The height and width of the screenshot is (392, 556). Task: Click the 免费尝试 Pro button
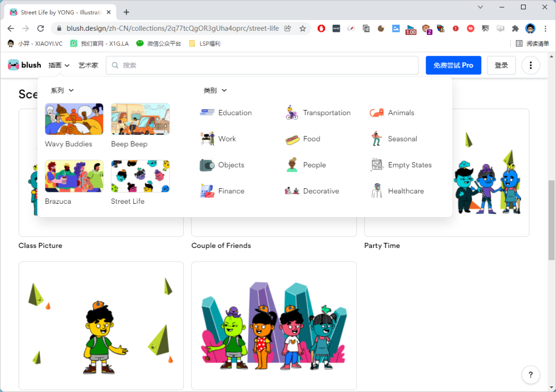[453, 65]
